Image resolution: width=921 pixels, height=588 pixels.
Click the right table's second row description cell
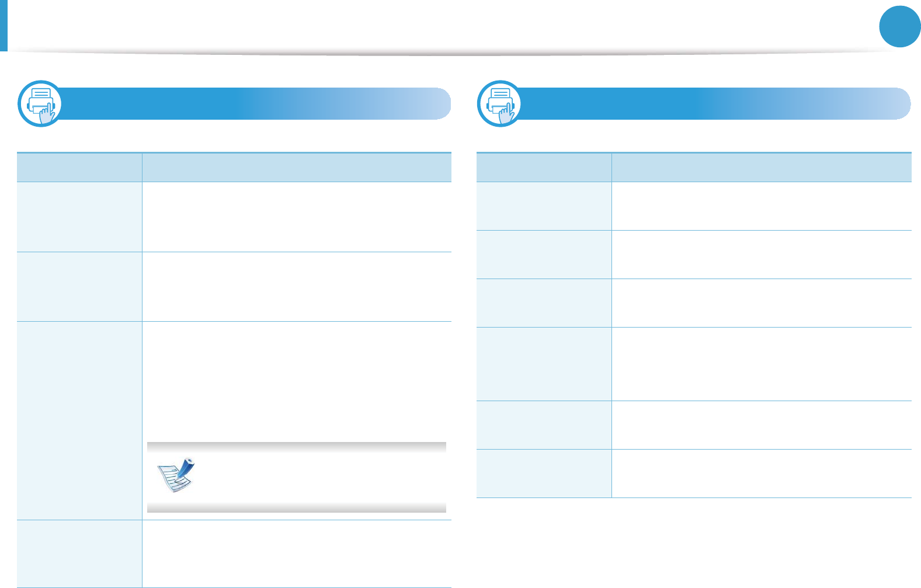tap(762, 255)
